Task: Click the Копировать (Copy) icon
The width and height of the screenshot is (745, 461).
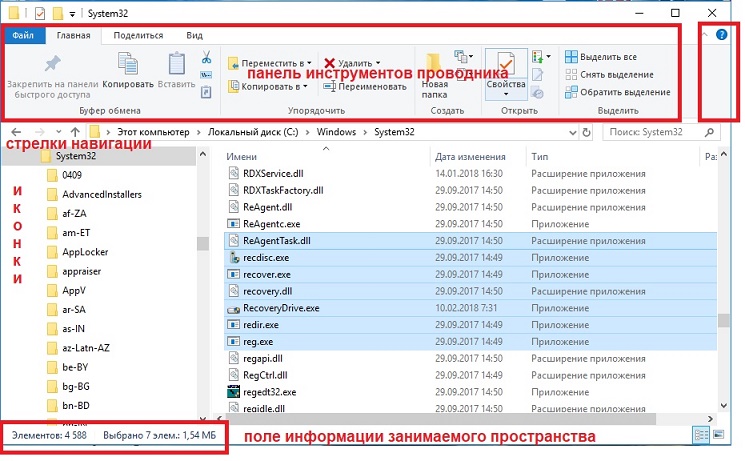Action: click(128, 64)
